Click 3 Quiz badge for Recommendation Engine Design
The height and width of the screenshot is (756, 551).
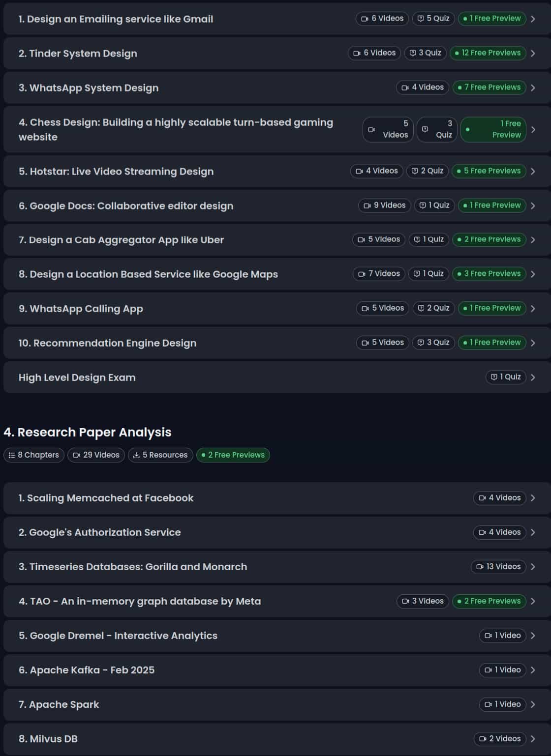pyautogui.click(x=433, y=343)
